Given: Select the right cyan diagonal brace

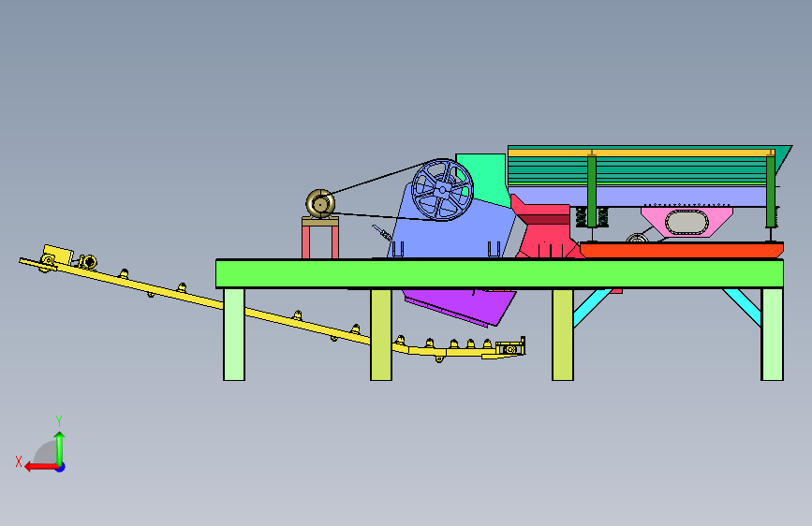Looking at the screenshot, I should 742,308.
